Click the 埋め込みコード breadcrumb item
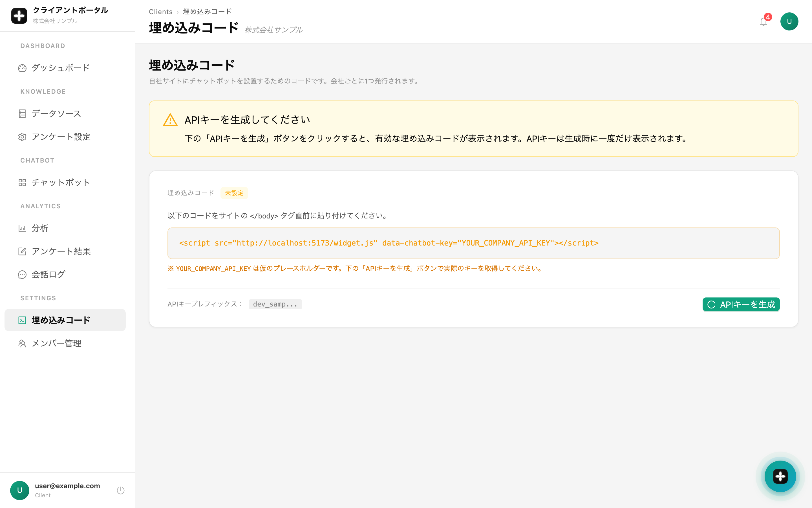The height and width of the screenshot is (508, 812). [x=207, y=12]
